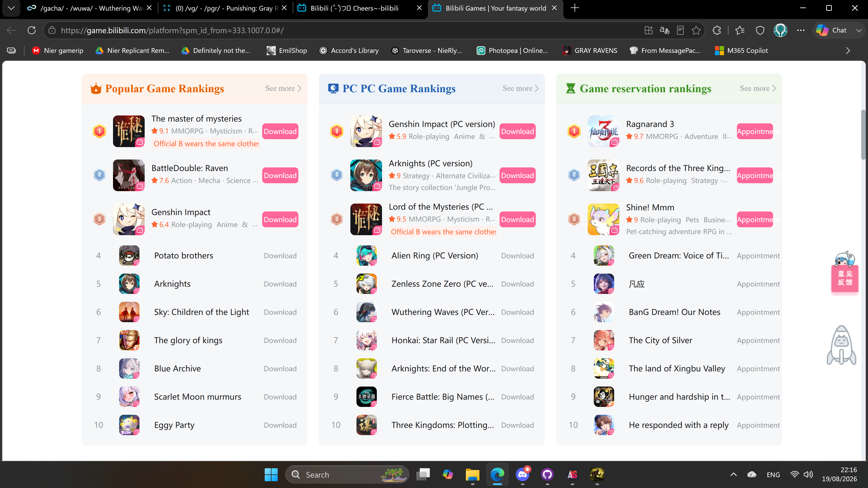Open File Explorer from the taskbar
The image size is (868, 488).
[473, 474]
